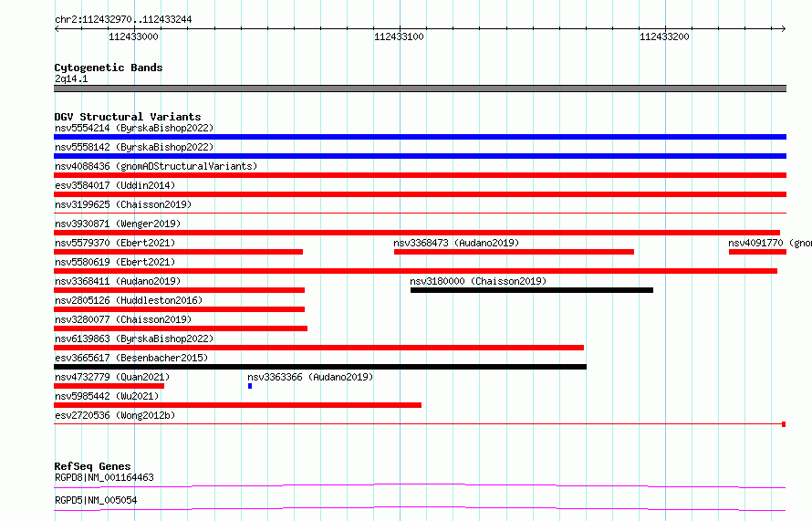This screenshot has height=521, width=812.
Task: Click the right arrow end of the ruler
Action: click(784, 28)
